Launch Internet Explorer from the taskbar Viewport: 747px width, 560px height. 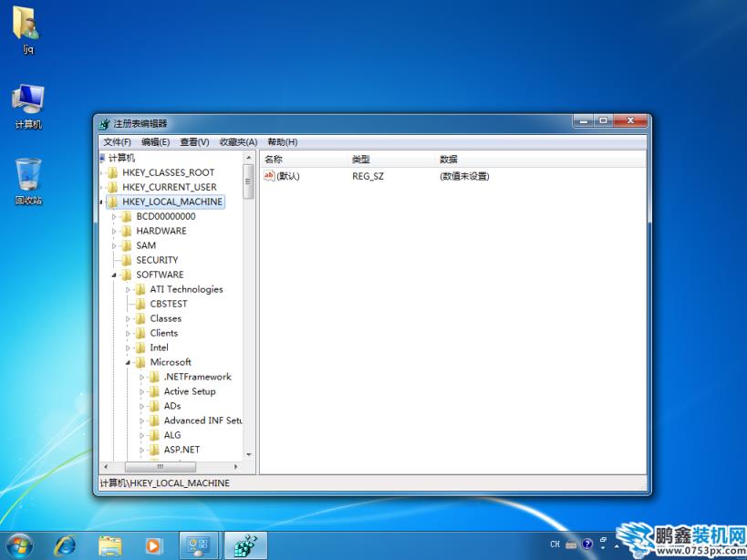[65, 546]
